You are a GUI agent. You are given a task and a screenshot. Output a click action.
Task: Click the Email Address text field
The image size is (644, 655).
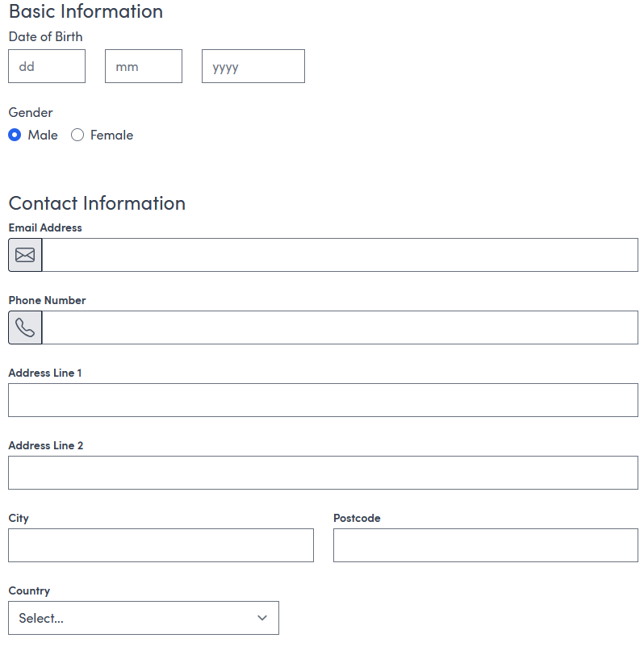(340, 255)
